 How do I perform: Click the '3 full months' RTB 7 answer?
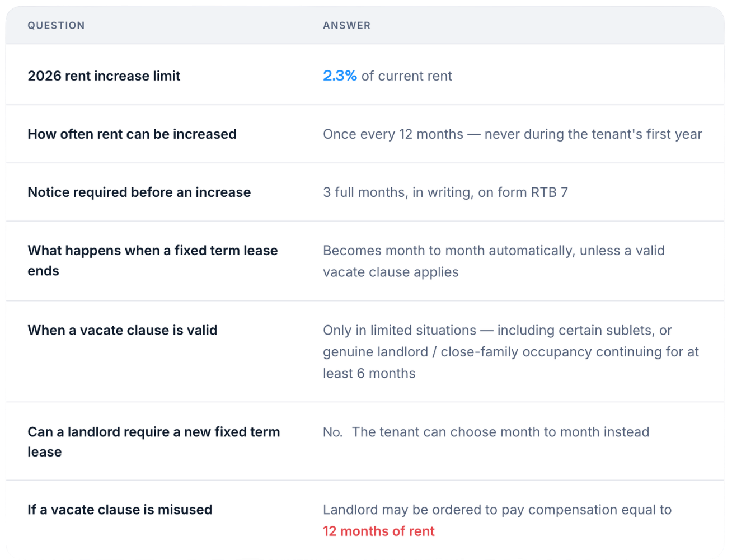pos(445,192)
